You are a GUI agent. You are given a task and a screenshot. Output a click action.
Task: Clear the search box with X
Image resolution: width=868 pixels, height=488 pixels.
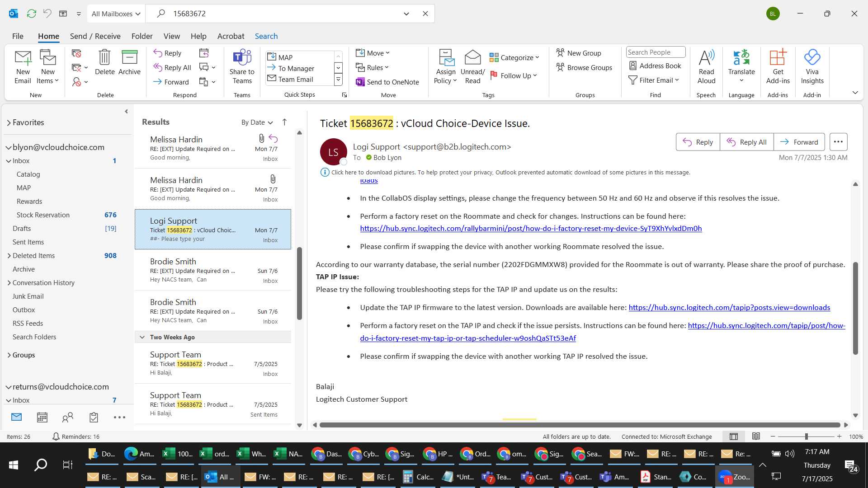click(425, 14)
